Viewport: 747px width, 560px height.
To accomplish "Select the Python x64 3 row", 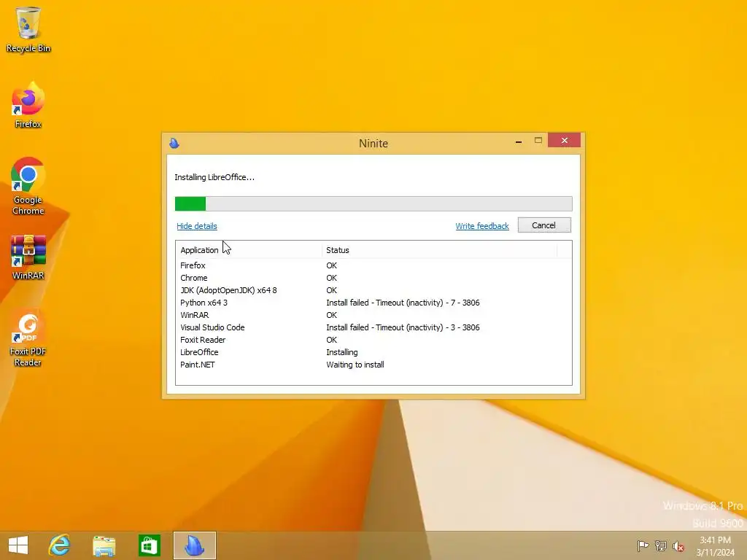I will click(373, 303).
